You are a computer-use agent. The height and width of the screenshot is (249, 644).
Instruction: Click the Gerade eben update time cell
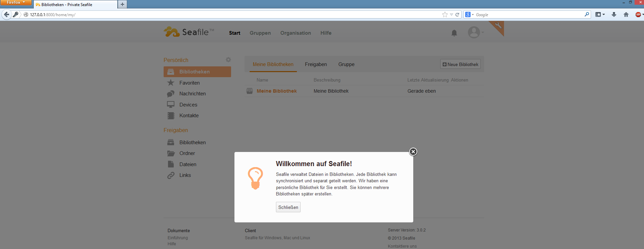[422, 91]
